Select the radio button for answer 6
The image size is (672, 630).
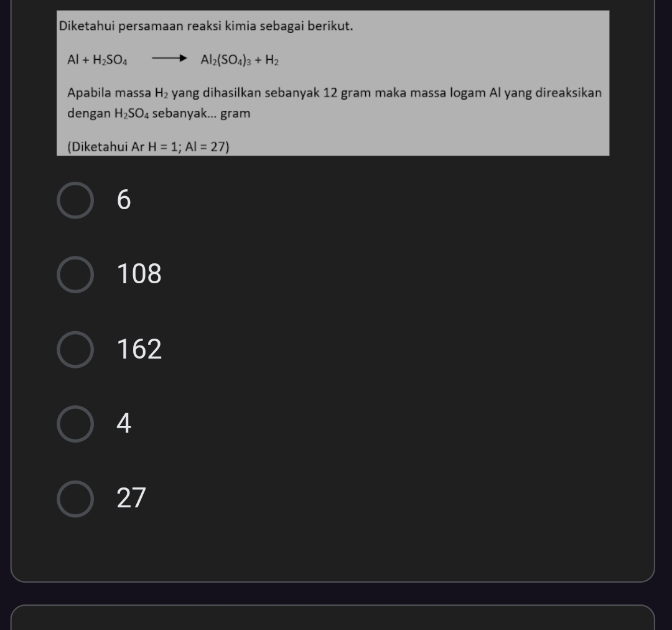tap(75, 200)
